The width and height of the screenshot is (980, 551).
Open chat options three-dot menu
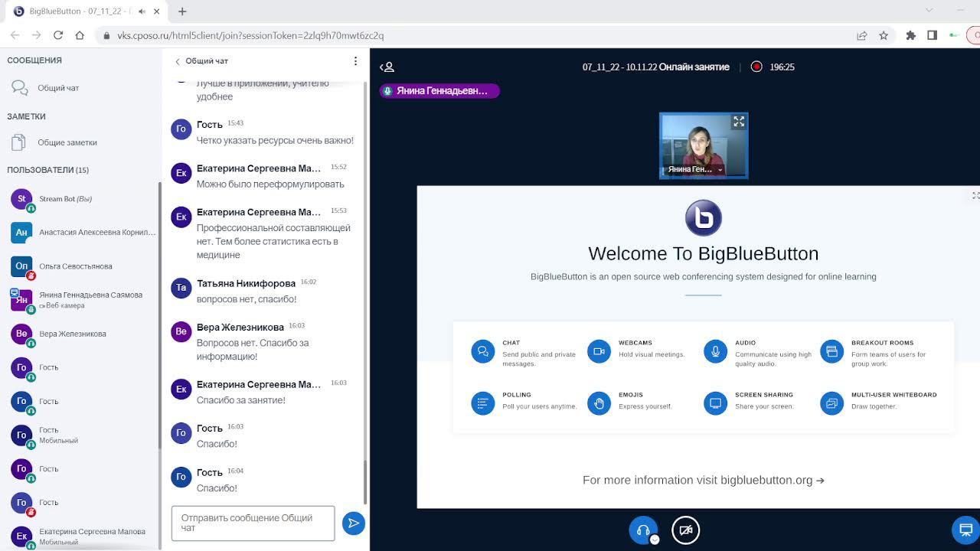click(x=355, y=61)
